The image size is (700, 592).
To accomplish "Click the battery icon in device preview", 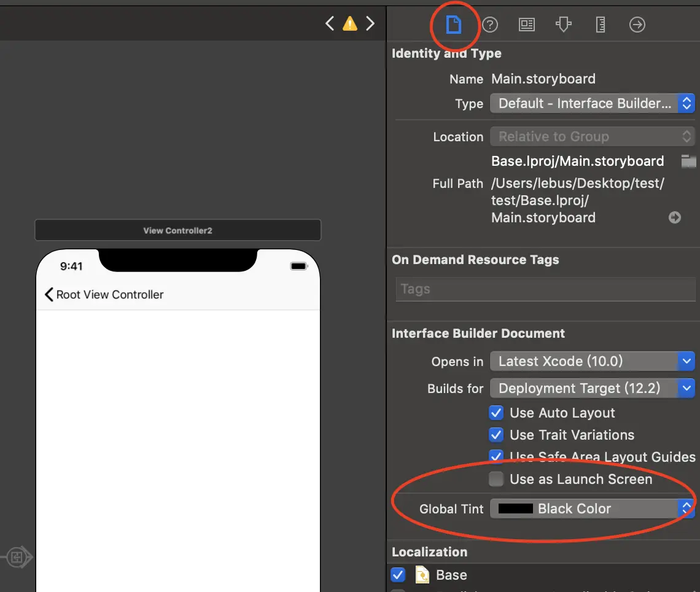I will coord(298,266).
